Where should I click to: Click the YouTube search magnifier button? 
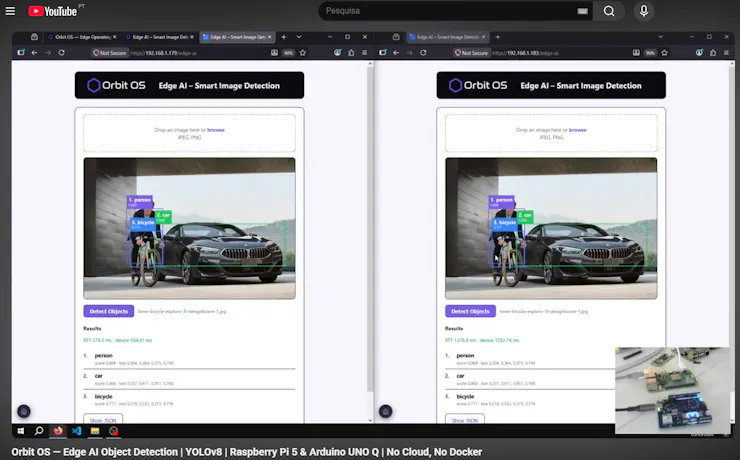609,11
